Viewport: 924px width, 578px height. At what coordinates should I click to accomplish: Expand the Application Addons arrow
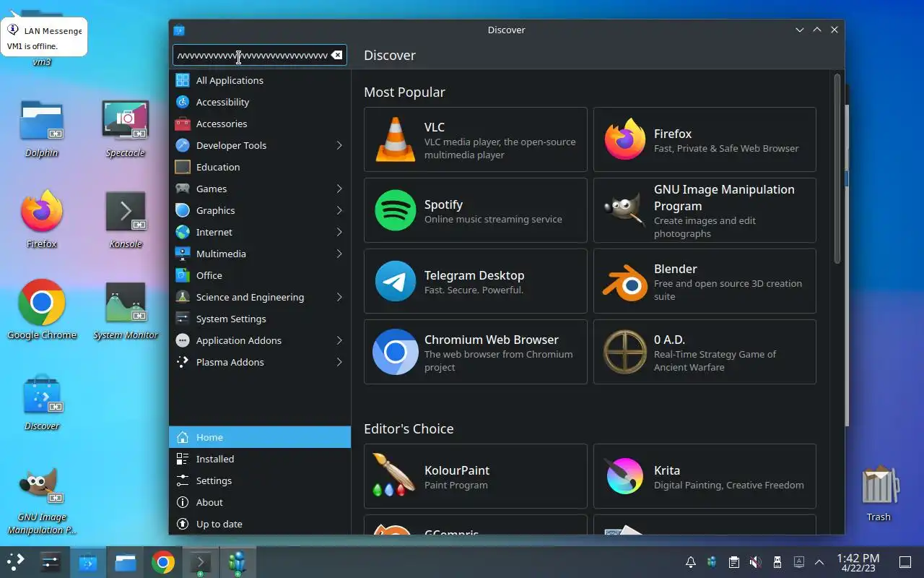[339, 340]
